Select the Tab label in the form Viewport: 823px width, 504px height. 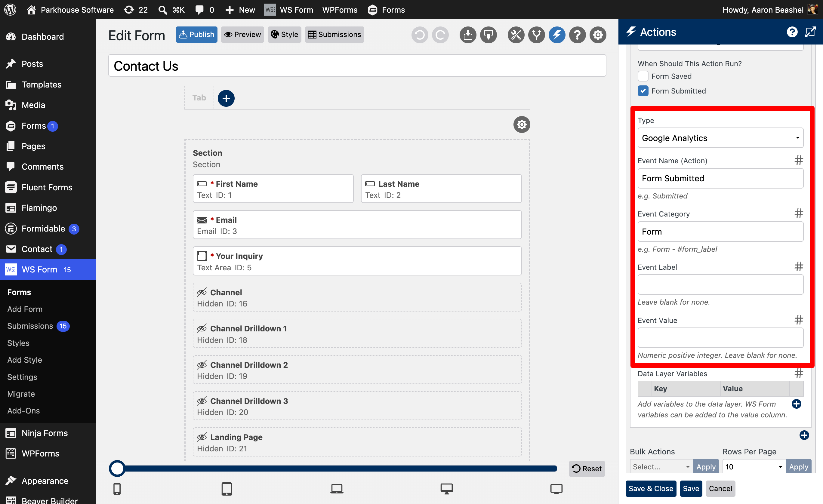(x=199, y=97)
